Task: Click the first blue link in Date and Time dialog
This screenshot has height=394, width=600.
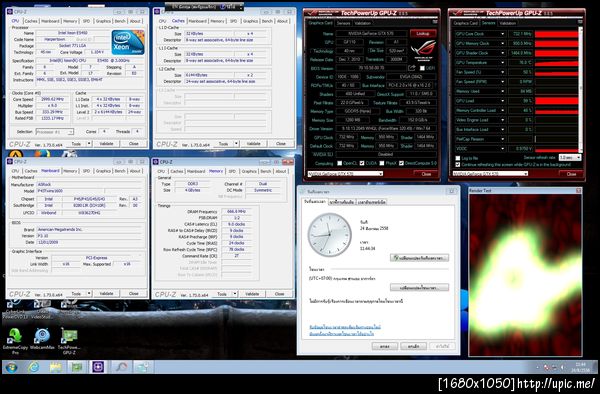Action: pos(345,327)
